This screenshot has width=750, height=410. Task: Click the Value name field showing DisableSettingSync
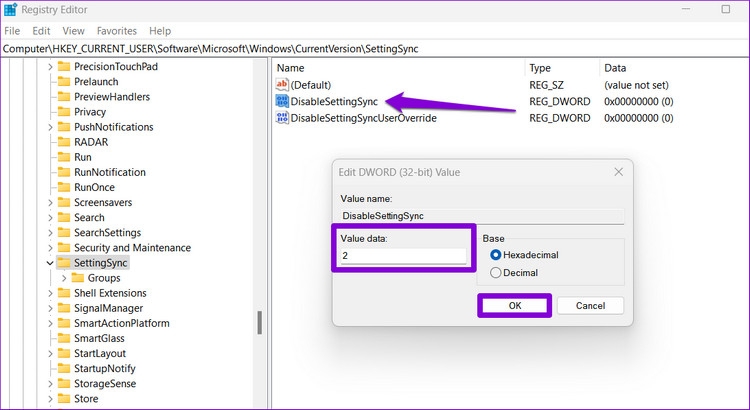[x=482, y=216]
